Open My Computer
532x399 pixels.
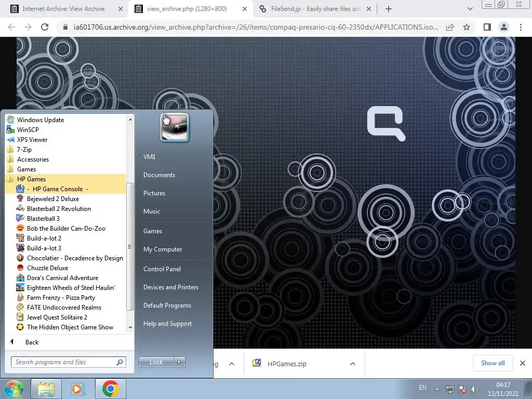(x=163, y=249)
